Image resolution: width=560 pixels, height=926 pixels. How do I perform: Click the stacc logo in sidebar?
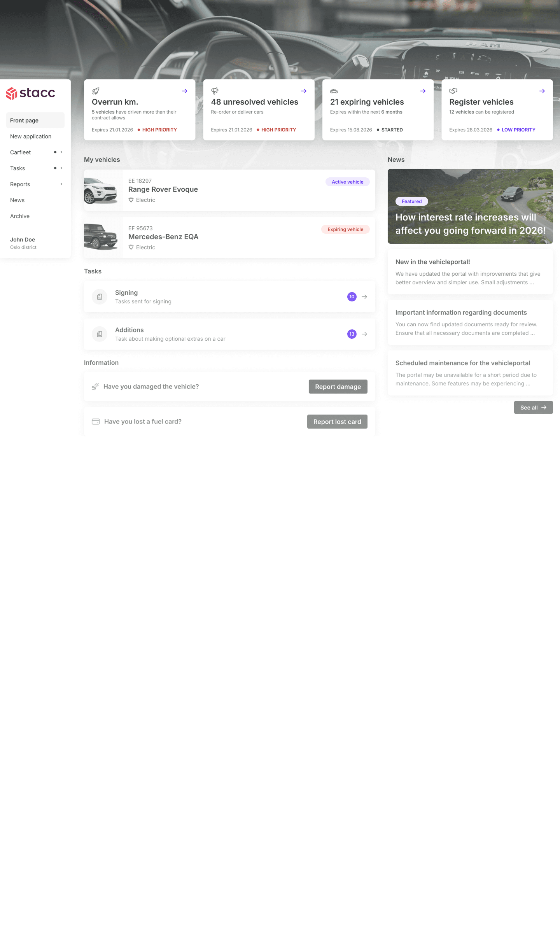(30, 93)
